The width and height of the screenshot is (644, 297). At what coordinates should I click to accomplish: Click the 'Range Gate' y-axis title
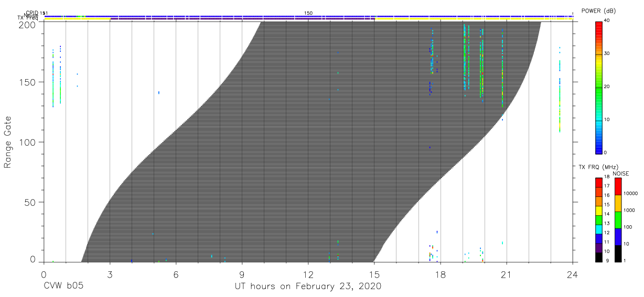point(8,142)
